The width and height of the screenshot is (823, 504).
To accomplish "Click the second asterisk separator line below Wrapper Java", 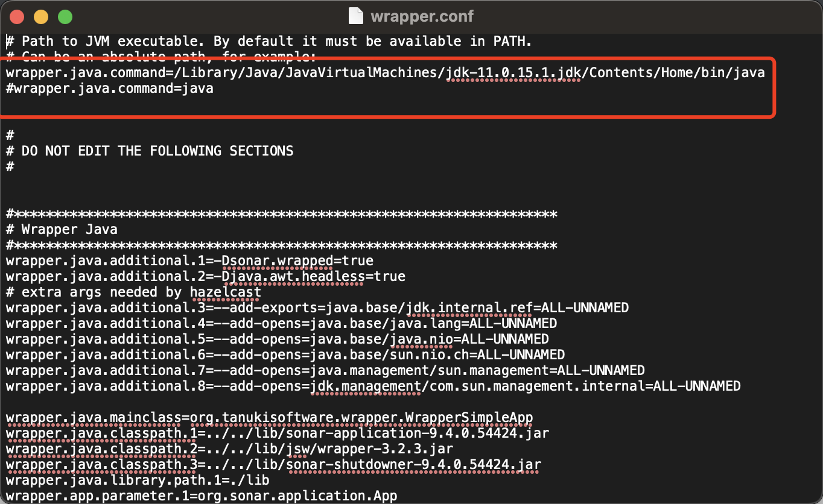I will coord(281,245).
